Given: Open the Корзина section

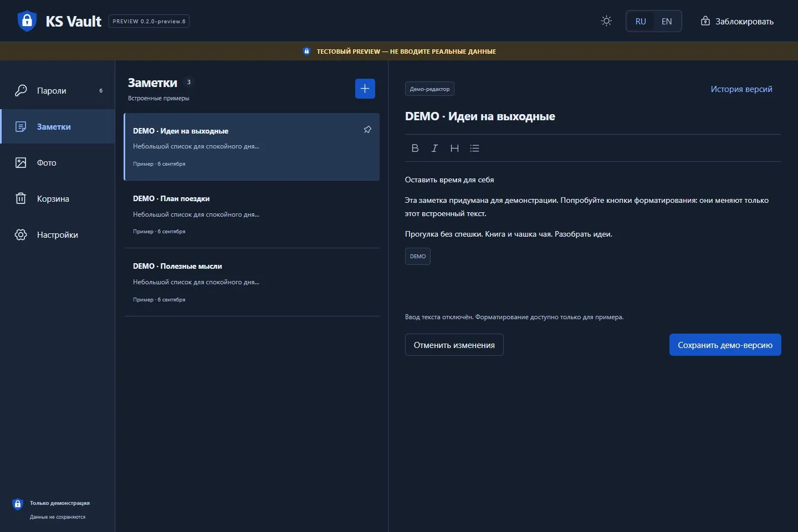Looking at the screenshot, I should click(58, 198).
